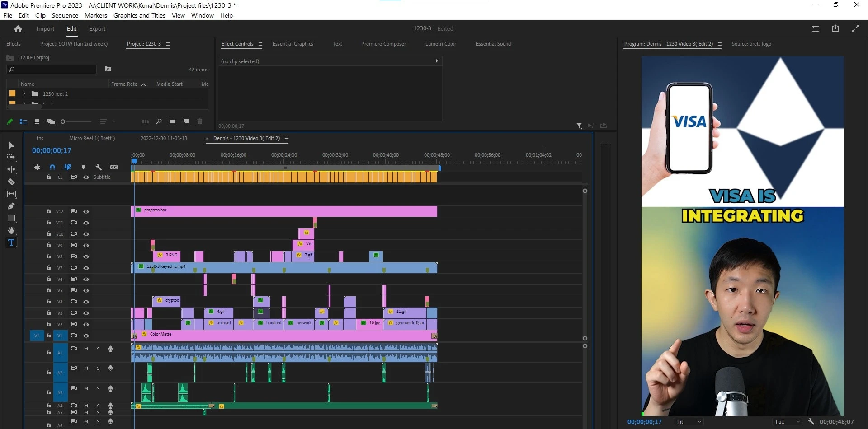Switch Project panel to Icon View
The height and width of the screenshot is (429, 868).
tap(37, 121)
